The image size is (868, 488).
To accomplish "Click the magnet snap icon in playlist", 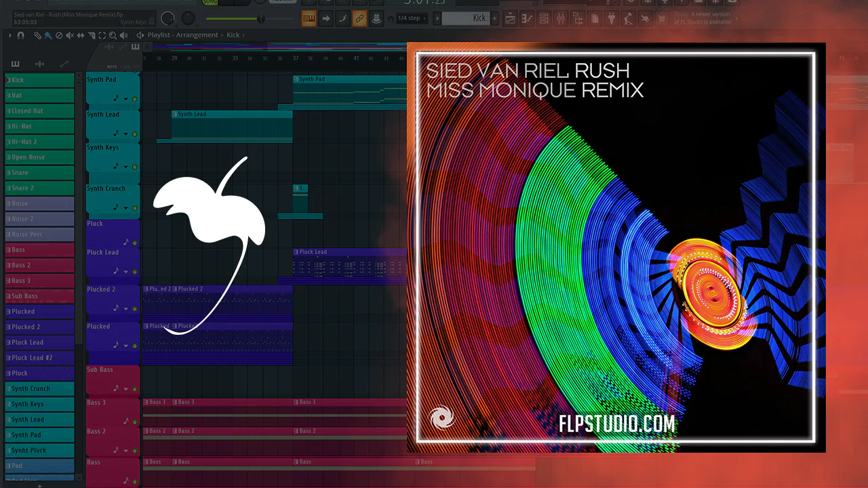I will (x=20, y=35).
